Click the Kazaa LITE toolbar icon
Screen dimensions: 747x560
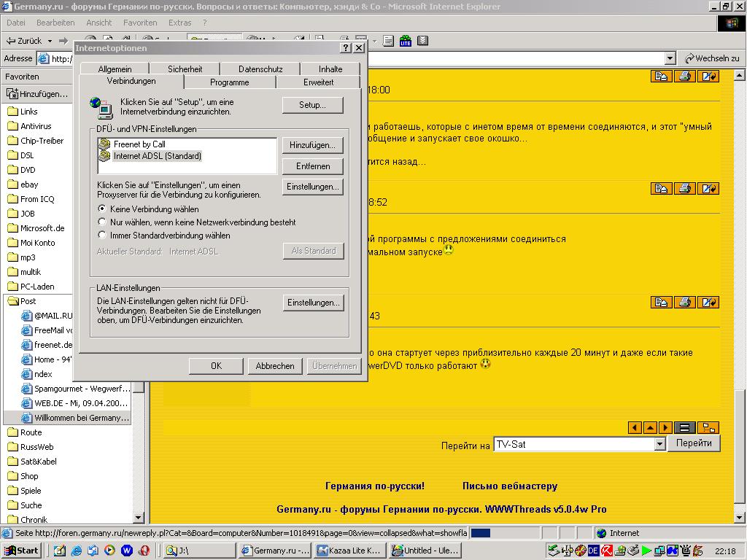coord(406,41)
